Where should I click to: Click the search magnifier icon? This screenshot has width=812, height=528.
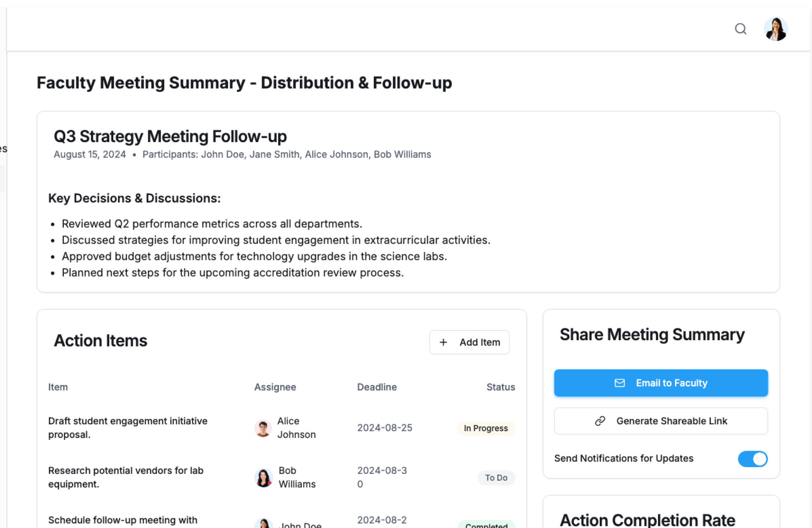(740, 29)
